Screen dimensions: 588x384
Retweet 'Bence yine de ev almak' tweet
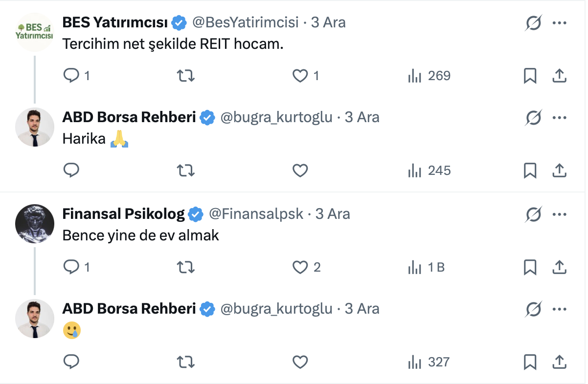click(x=186, y=267)
